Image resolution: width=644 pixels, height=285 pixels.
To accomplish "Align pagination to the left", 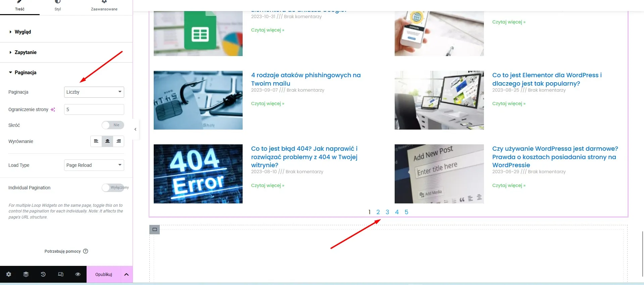I will [x=96, y=141].
